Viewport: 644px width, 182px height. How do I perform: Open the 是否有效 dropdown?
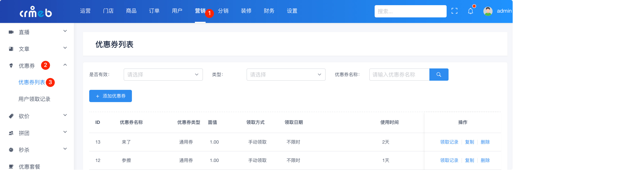pos(163,74)
